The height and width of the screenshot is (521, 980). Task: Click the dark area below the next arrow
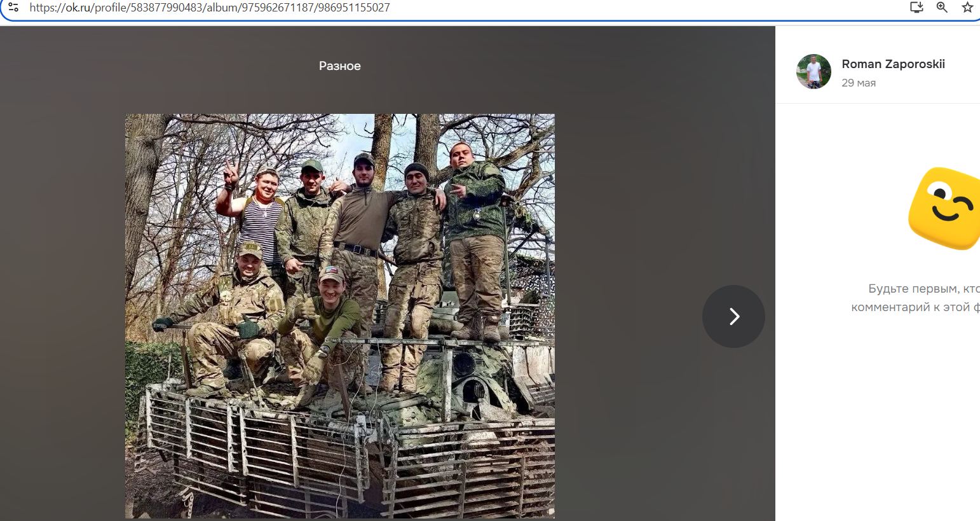pos(733,433)
